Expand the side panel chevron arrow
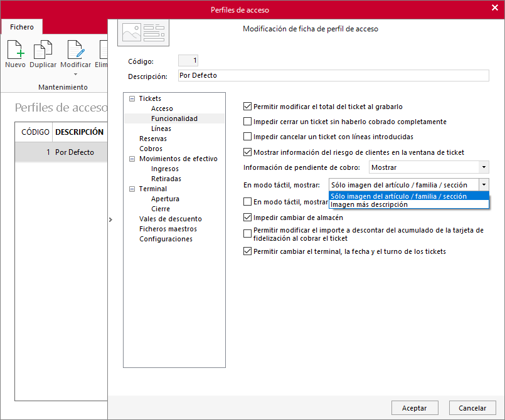The width and height of the screenshot is (505, 420). [x=110, y=219]
